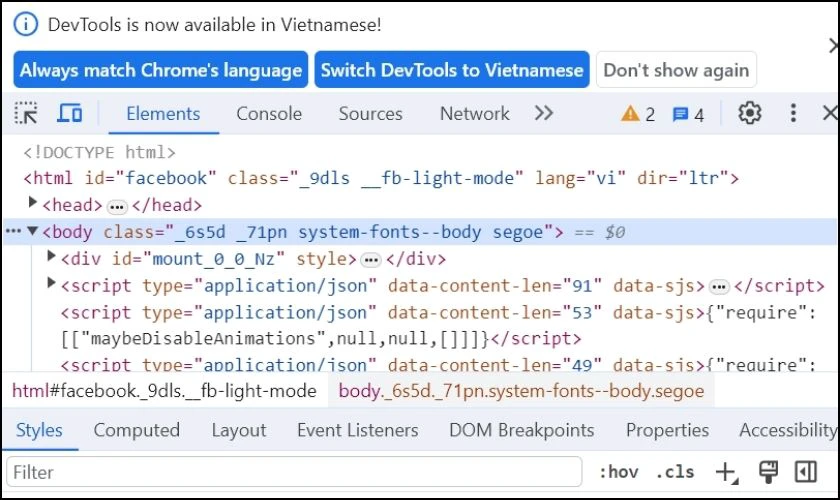
Task: Toggle the computed styles sidebar icon
Action: coord(806,472)
